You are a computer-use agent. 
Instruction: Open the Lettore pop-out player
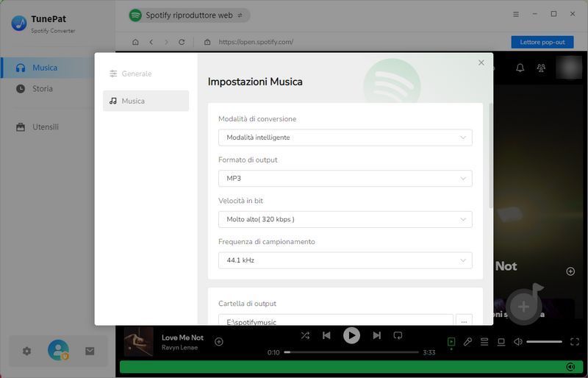click(542, 42)
